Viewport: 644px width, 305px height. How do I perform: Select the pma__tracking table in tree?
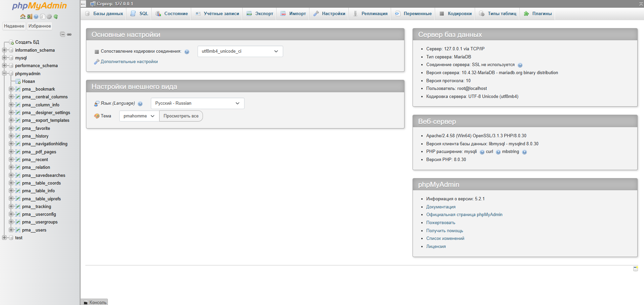(43, 207)
